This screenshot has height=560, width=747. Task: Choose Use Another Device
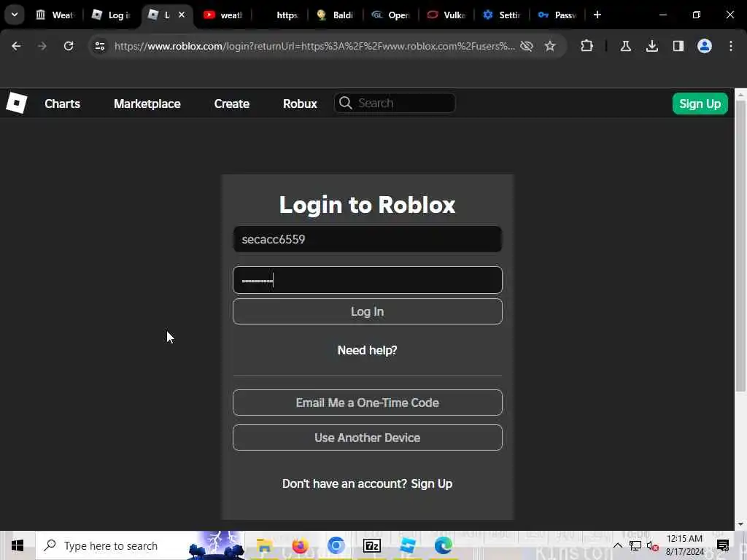(x=368, y=437)
